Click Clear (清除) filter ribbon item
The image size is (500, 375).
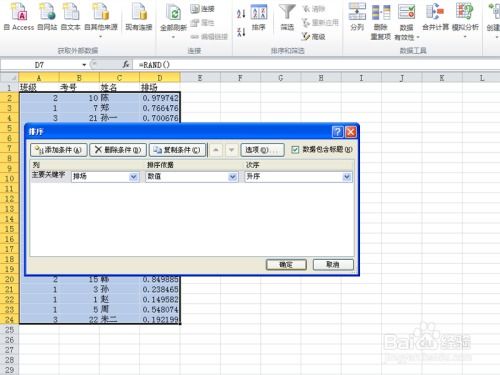[313, 9]
